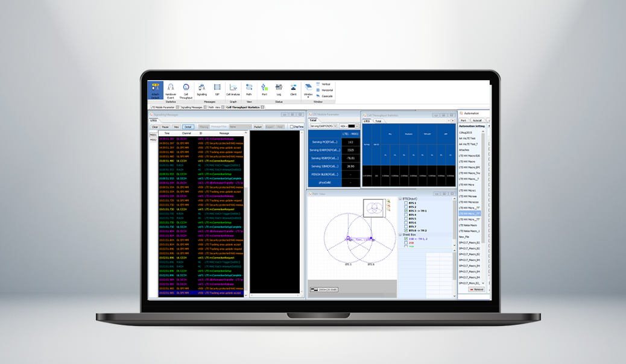Enable the BTS 1 checkbox
626x364 pixels.
tap(406, 202)
